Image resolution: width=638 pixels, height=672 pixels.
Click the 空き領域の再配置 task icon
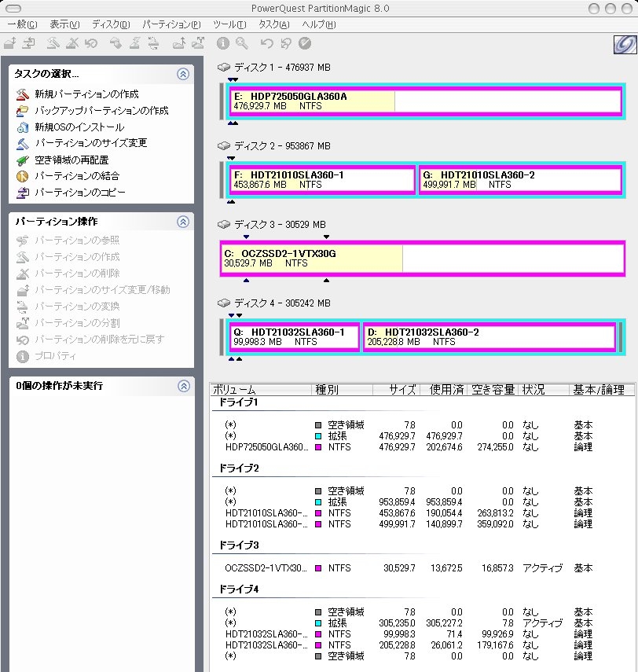point(22,160)
